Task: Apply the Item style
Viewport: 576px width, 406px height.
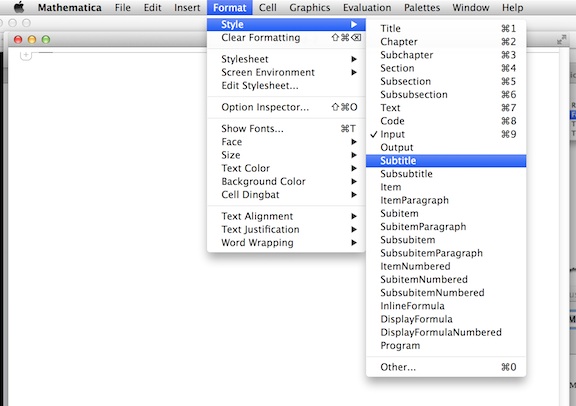Action: (x=446, y=187)
